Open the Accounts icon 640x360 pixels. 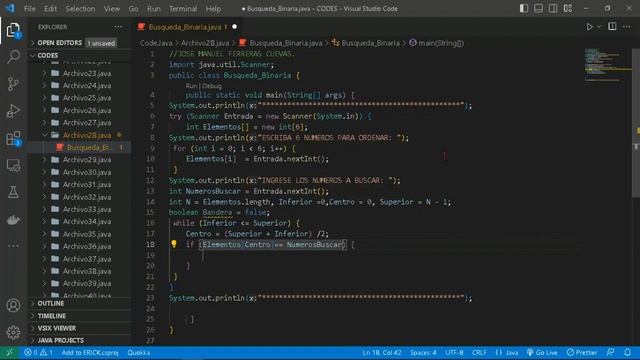13,305
